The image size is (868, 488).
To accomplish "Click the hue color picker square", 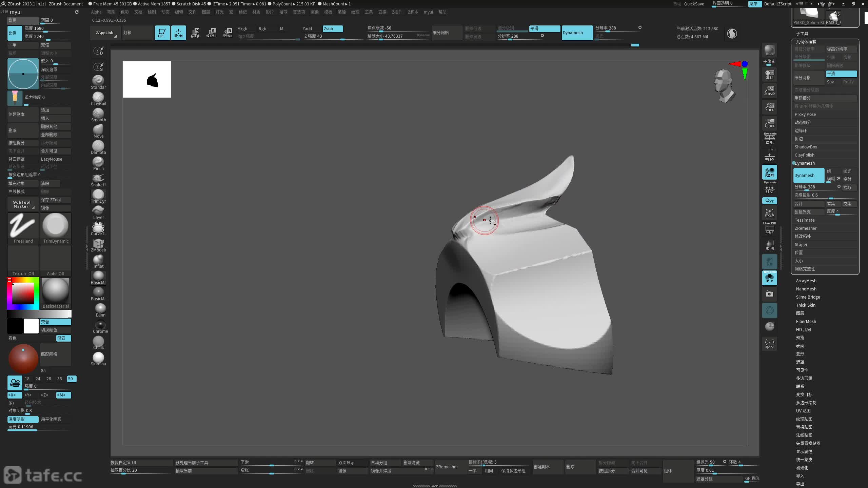I will pyautogui.click(x=23, y=293).
